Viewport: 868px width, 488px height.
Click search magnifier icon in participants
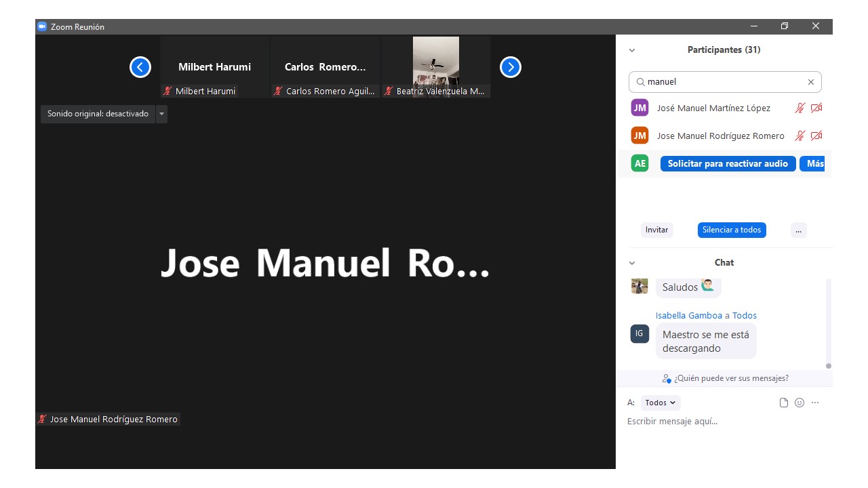pyautogui.click(x=640, y=82)
